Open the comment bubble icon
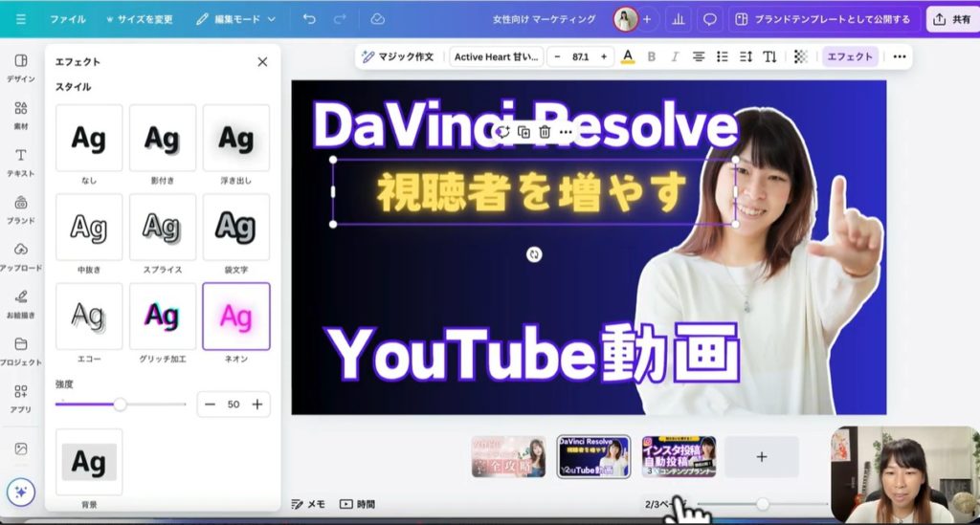The height and width of the screenshot is (525, 980). pyautogui.click(x=709, y=19)
